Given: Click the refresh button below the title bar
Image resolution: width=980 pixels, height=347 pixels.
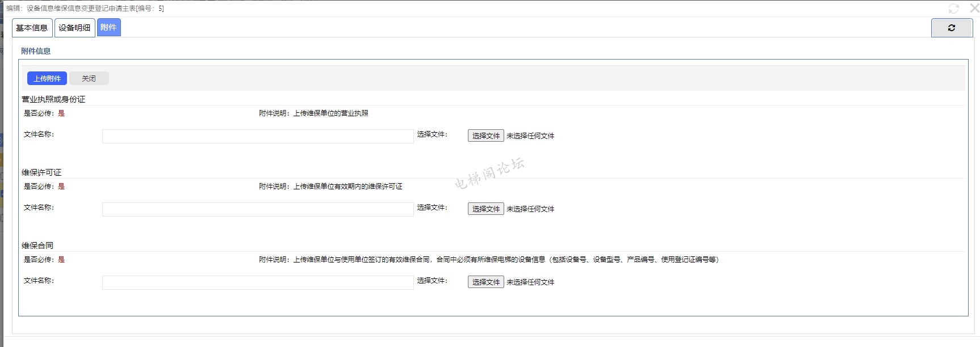Looking at the screenshot, I should pyautogui.click(x=952, y=28).
